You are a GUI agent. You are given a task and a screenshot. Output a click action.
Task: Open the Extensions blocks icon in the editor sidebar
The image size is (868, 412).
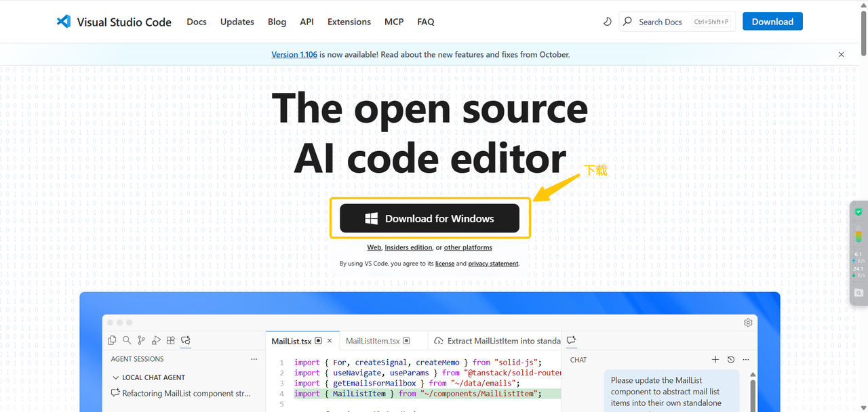pyautogui.click(x=171, y=340)
